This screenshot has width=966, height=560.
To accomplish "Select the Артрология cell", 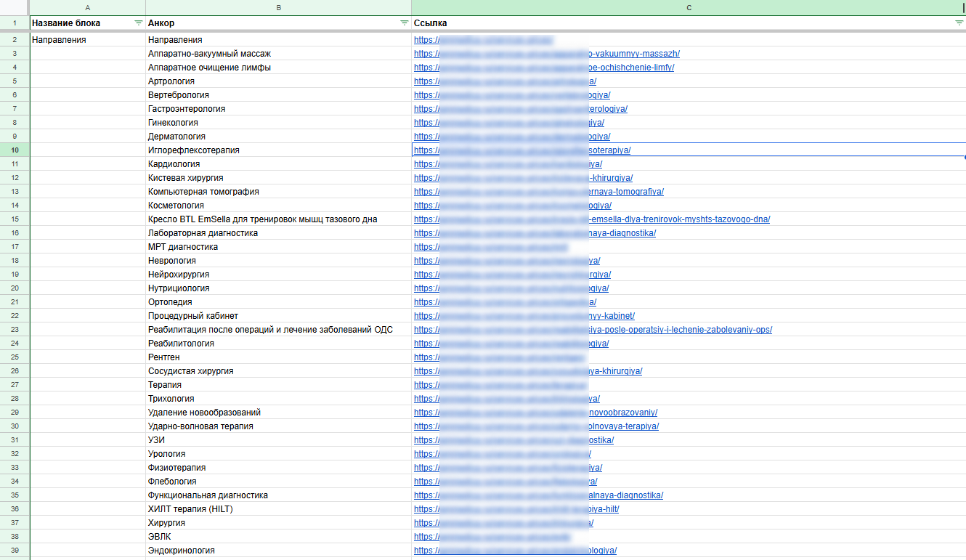I will pyautogui.click(x=278, y=81).
